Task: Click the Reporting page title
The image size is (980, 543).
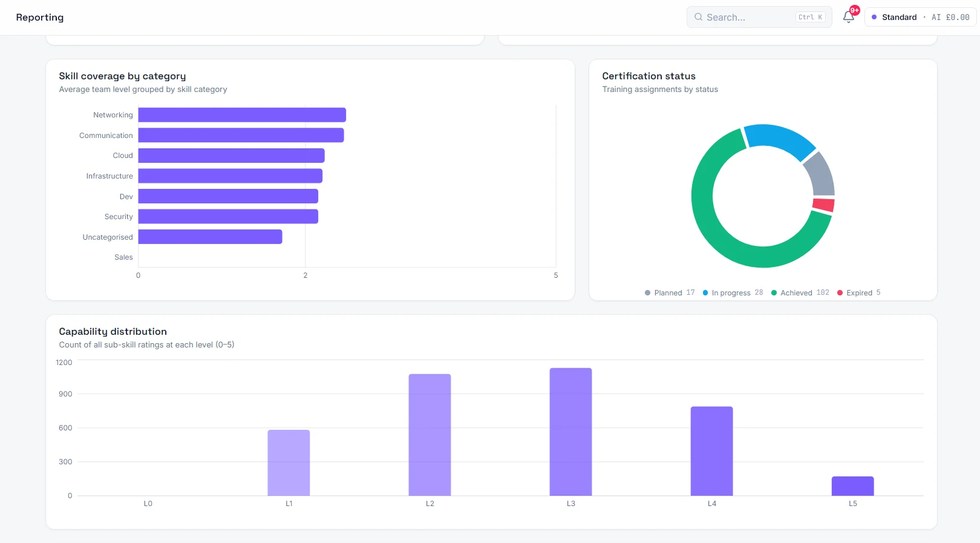Action: [x=40, y=18]
